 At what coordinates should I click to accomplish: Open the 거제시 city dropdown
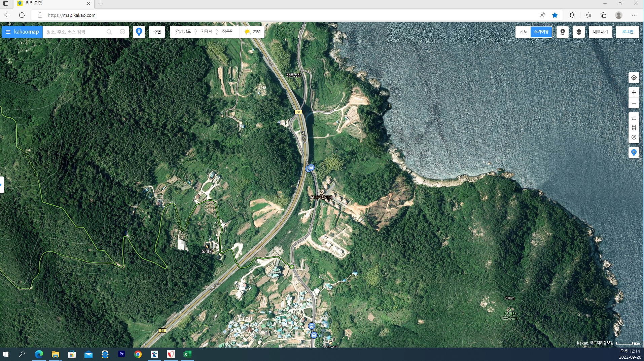tap(206, 32)
